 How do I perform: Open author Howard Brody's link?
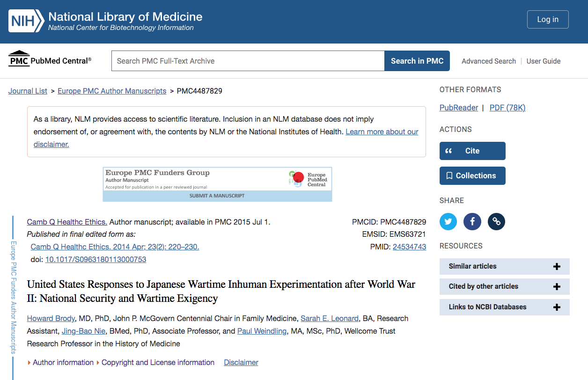[x=51, y=318]
